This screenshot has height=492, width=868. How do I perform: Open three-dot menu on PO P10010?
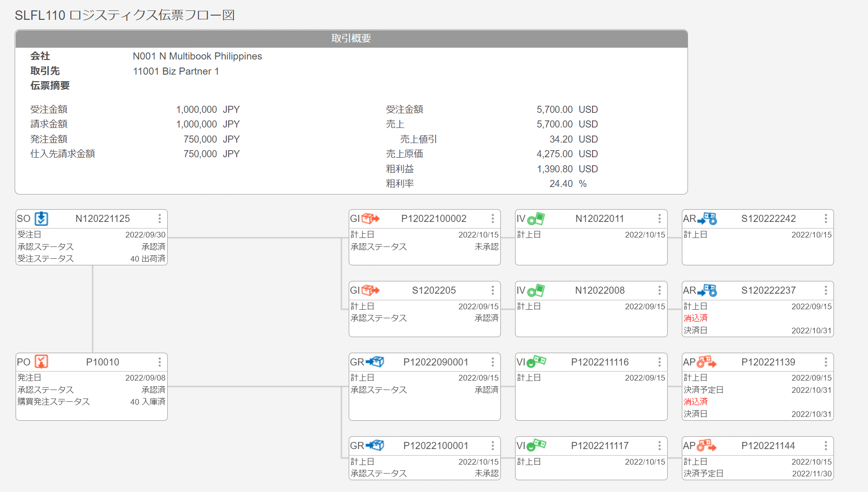click(x=160, y=362)
